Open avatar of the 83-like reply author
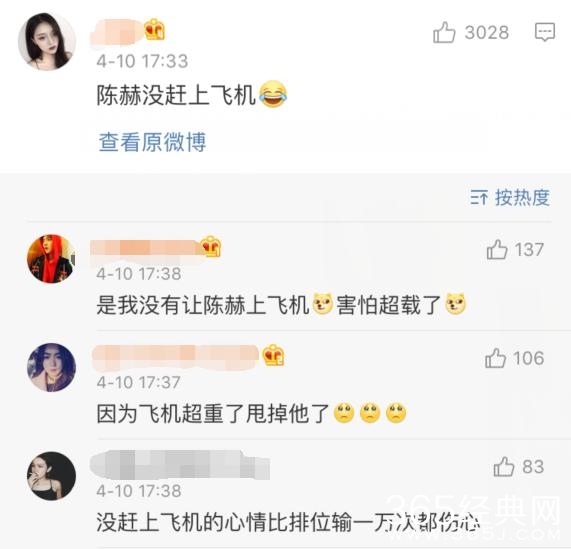571x549 pixels. (x=51, y=475)
